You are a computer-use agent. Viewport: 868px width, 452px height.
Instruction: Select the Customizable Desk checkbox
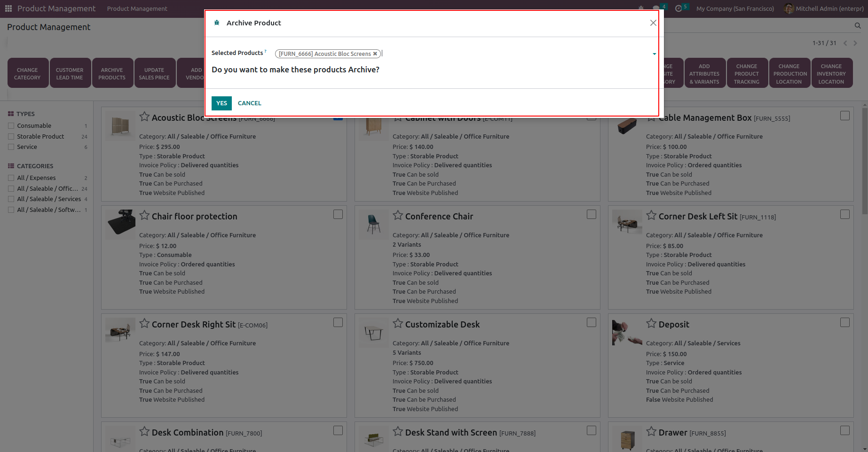[x=592, y=322]
